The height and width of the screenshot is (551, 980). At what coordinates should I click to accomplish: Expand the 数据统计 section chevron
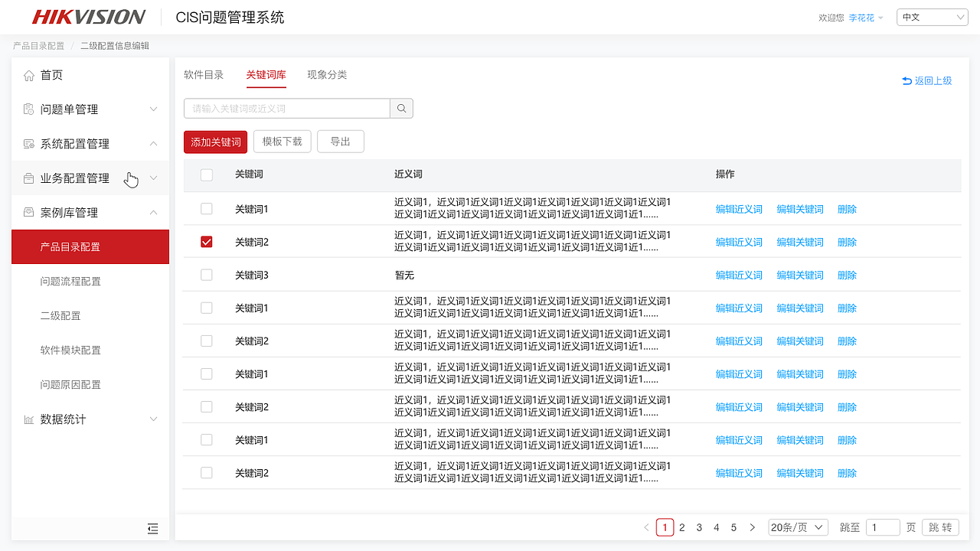pos(153,419)
